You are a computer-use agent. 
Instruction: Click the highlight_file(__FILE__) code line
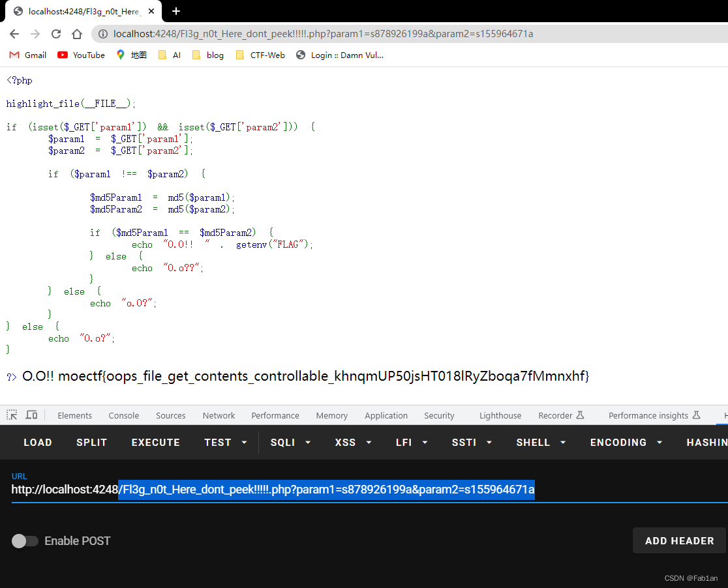[71, 104]
